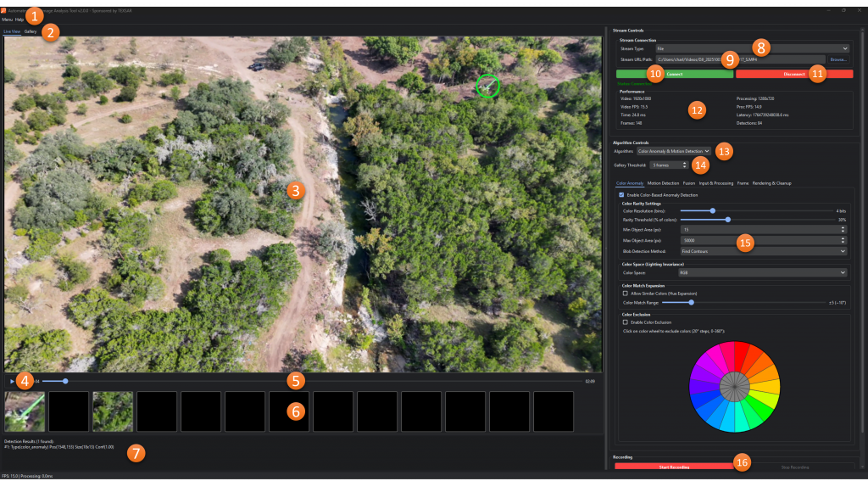Image resolution: width=868 pixels, height=481 pixels.
Task: Check Enable Color Exclusion
Action: point(626,322)
